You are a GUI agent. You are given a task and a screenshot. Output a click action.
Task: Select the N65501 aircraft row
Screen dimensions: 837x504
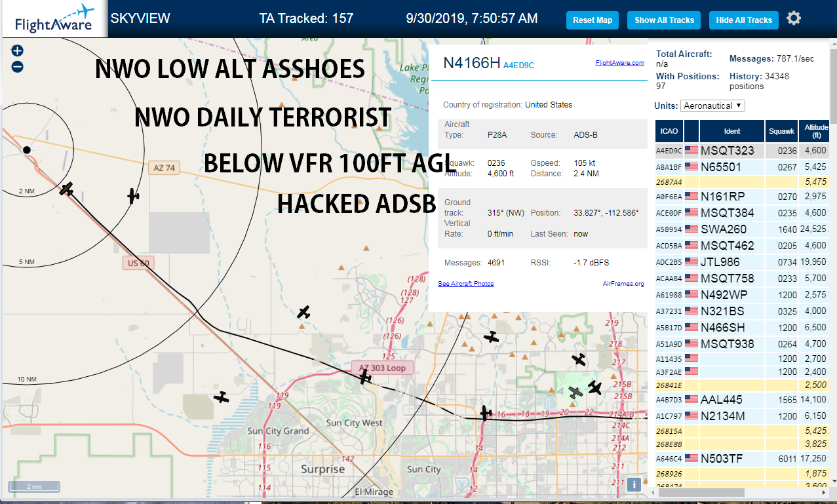coord(743,167)
